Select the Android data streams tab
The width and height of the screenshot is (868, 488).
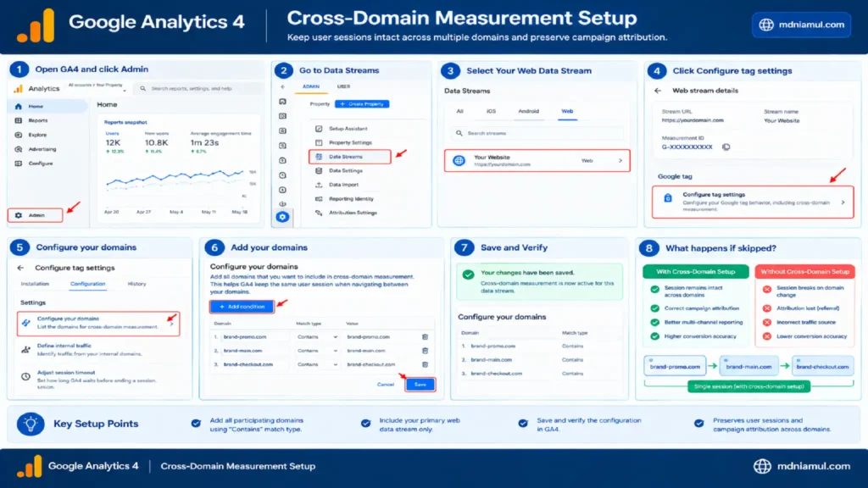click(x=529, y=111)
